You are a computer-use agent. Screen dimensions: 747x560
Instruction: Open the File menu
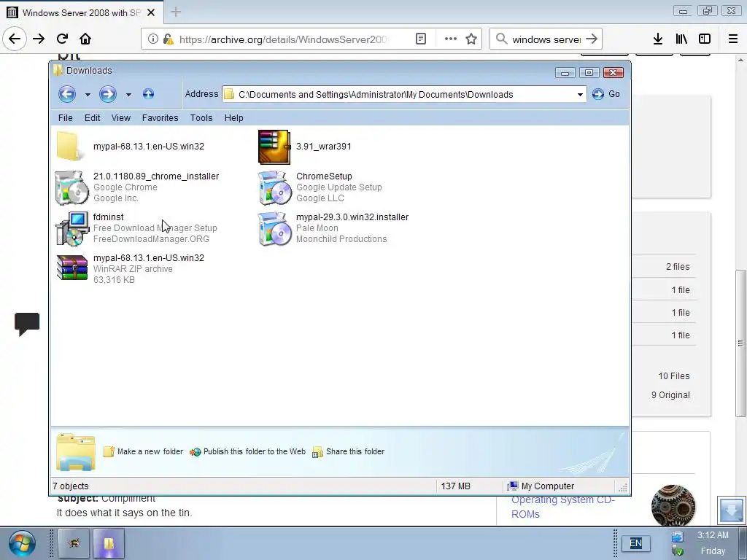click(65, 118)
